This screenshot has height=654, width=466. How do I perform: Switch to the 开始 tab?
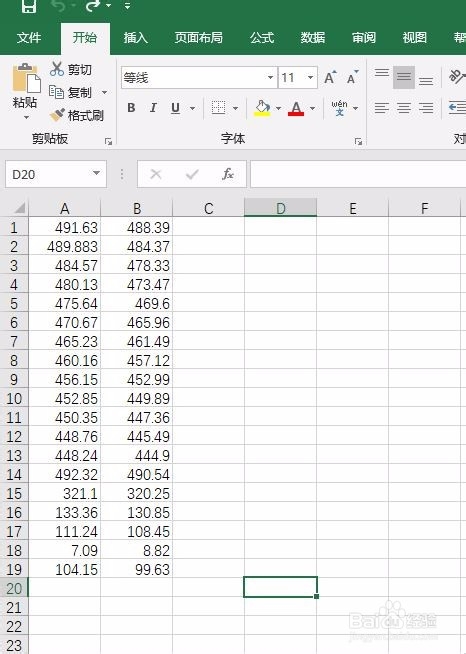pos(85,38)
